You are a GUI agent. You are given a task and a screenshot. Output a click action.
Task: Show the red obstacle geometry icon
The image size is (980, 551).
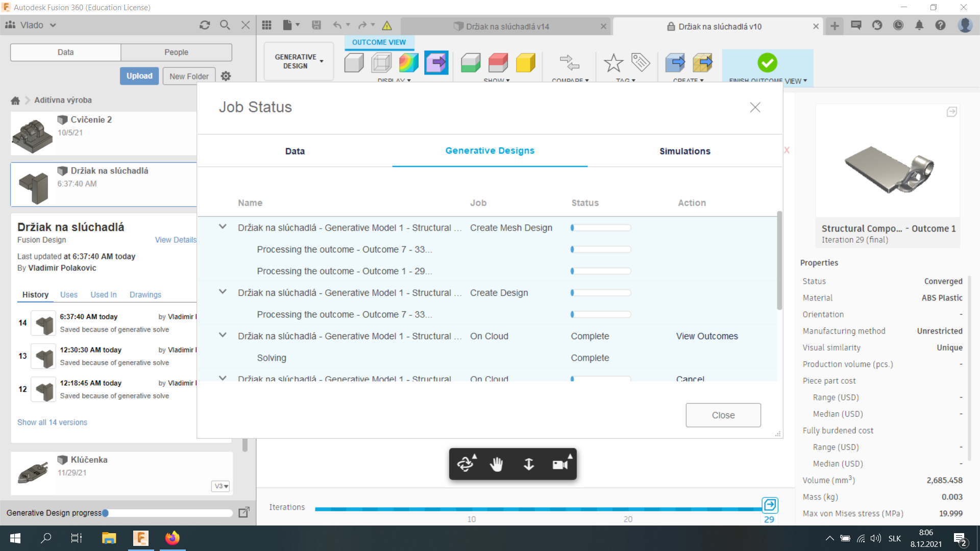coord(498,63)
